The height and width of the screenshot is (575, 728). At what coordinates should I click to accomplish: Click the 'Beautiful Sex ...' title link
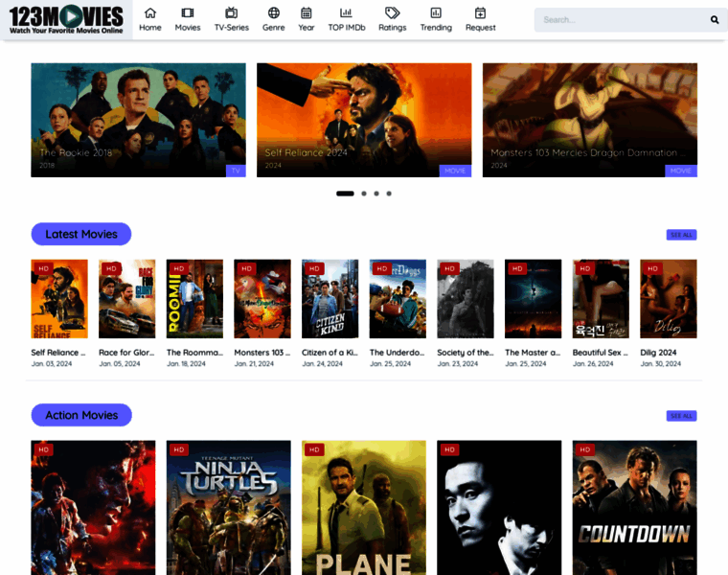(600, 353)
